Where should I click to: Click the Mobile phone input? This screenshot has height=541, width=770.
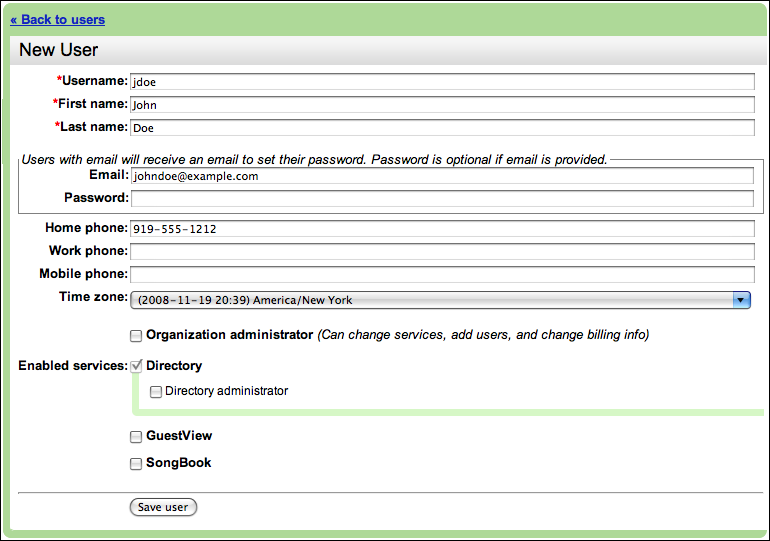442,274
